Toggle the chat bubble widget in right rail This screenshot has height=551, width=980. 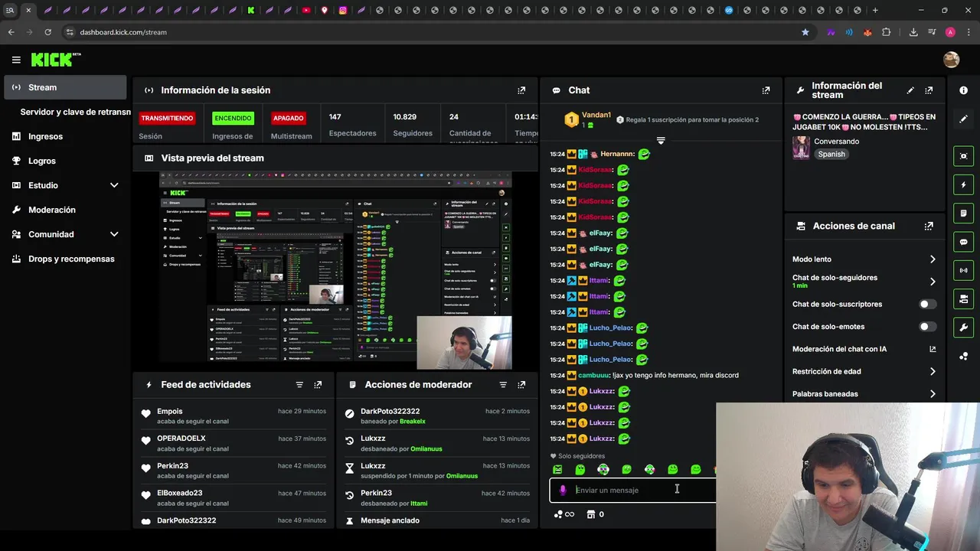click(963, 242)
